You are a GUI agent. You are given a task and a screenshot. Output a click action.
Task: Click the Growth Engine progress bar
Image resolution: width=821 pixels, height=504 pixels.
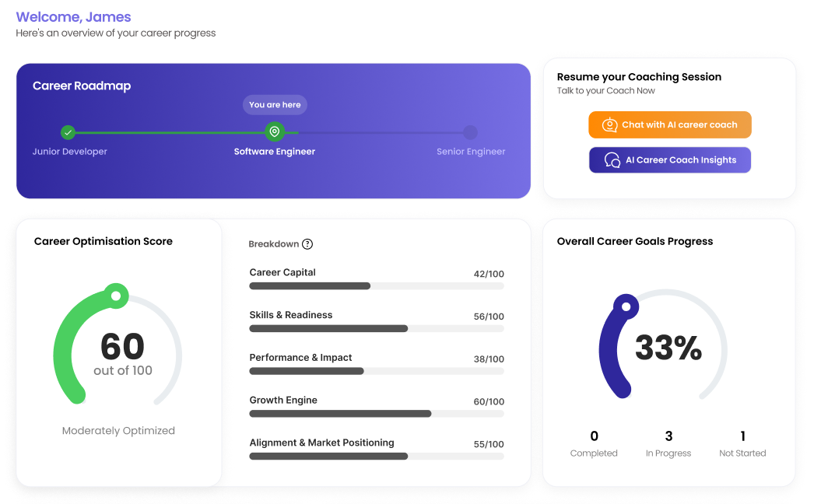(376, 414)
